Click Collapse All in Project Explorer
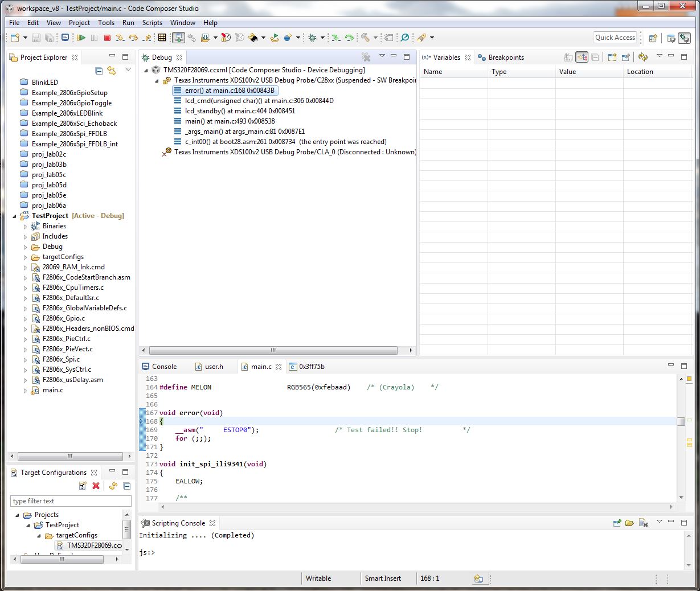The height and width of the screenshot is (591, 700). [99, 71]
